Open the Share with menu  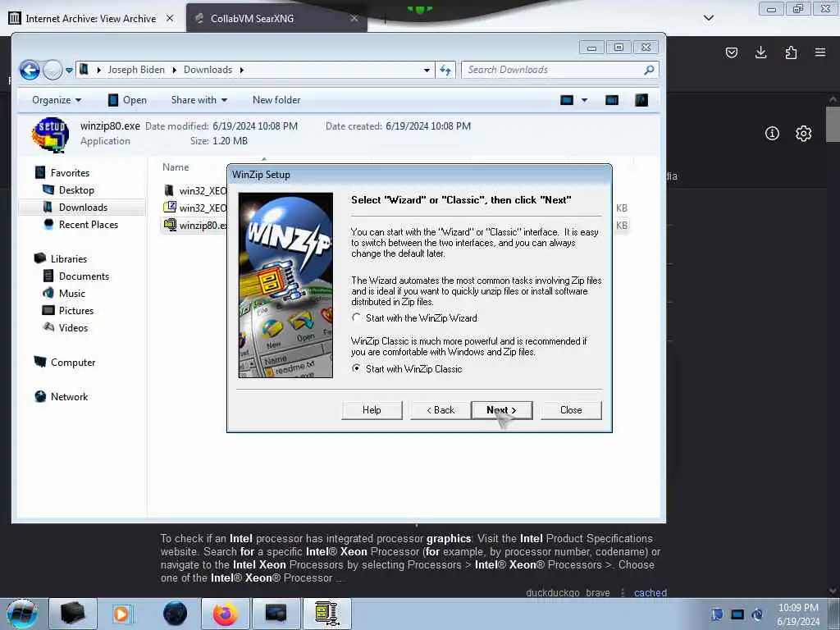coord(199,100)
